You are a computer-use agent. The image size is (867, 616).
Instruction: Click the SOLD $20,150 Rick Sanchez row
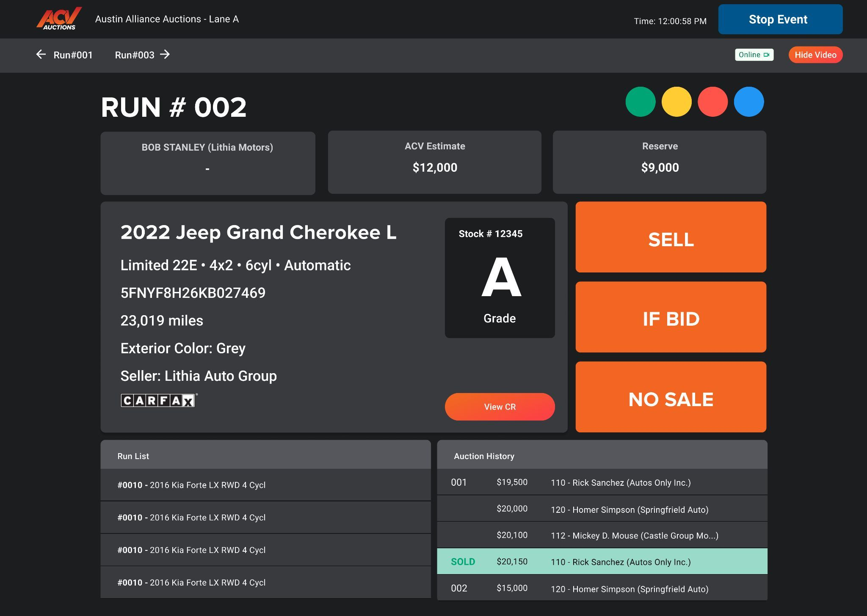pos(602,561)
